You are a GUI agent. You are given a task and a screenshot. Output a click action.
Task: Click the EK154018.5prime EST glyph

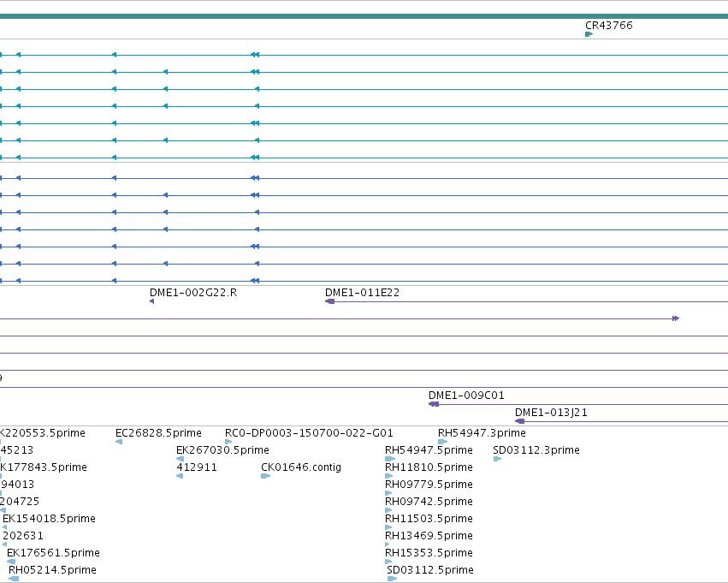point(4,527)
